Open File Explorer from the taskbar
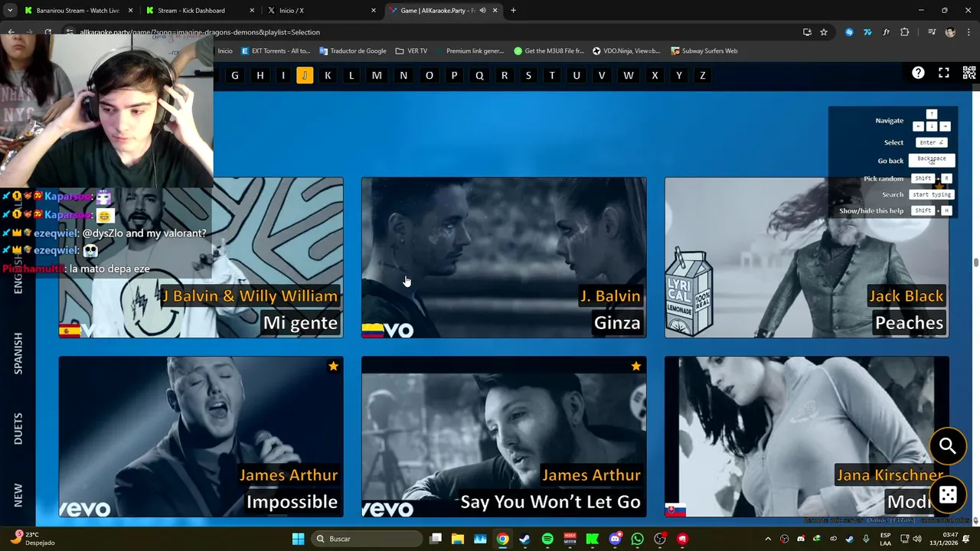Viewport: 980px width, 551px height. (458, 539)
